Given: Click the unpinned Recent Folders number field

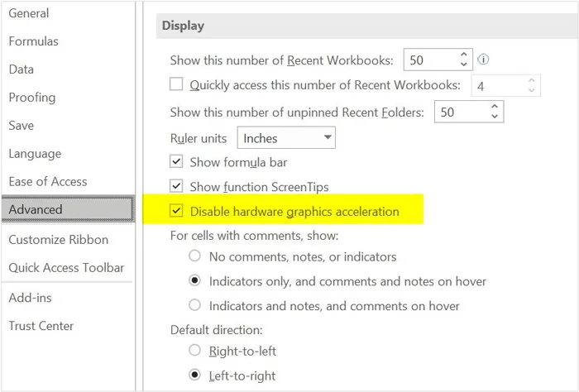Looking at the screenshot, I should pos(469,112).
